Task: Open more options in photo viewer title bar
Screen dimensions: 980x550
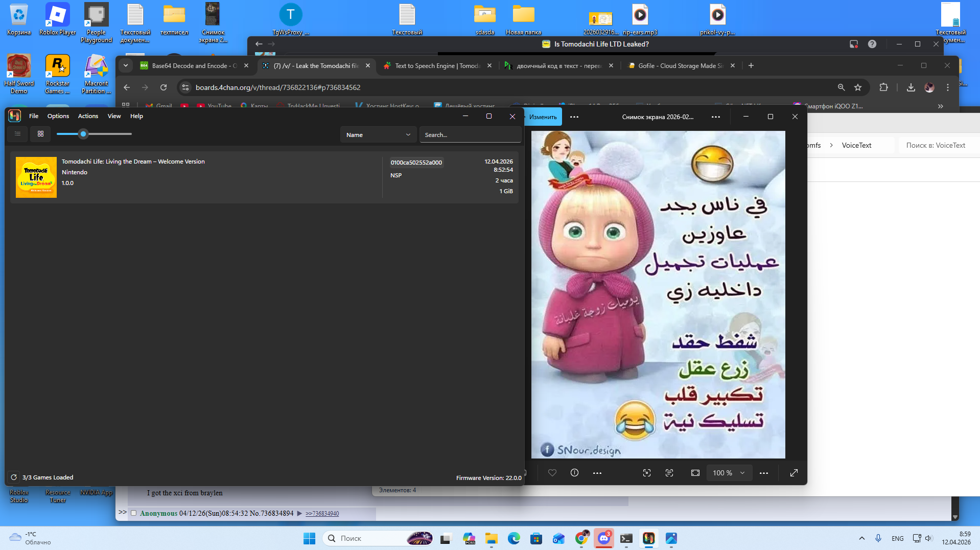Action: click(x=716, y=117)
